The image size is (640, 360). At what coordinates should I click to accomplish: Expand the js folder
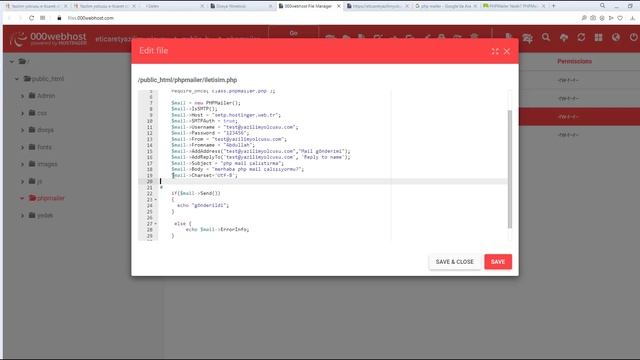click(23, 181)
